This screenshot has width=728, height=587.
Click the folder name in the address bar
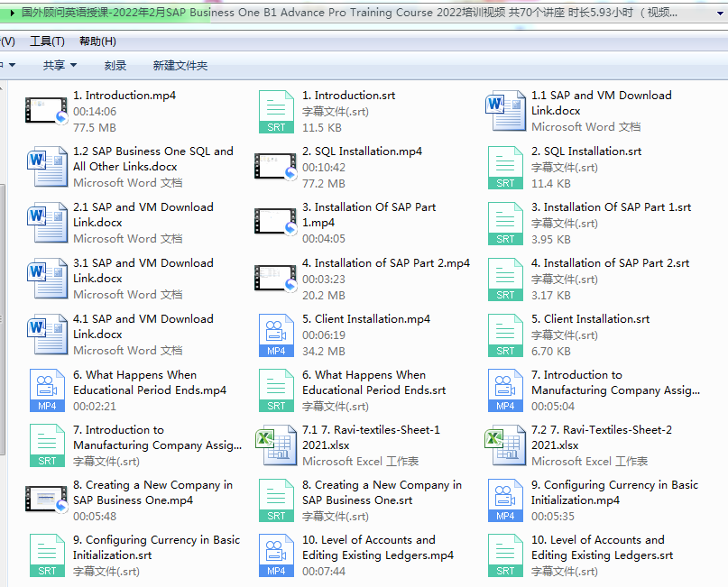click(349, 13)
